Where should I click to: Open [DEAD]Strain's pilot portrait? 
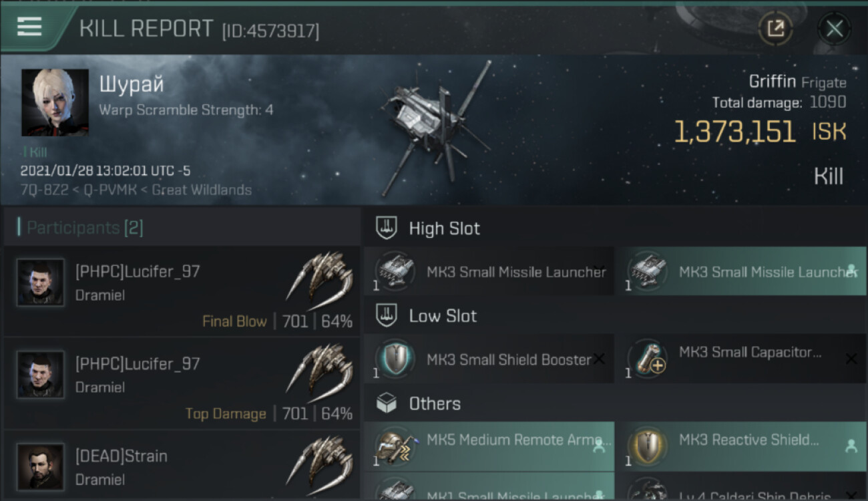(x=41, y=466)
